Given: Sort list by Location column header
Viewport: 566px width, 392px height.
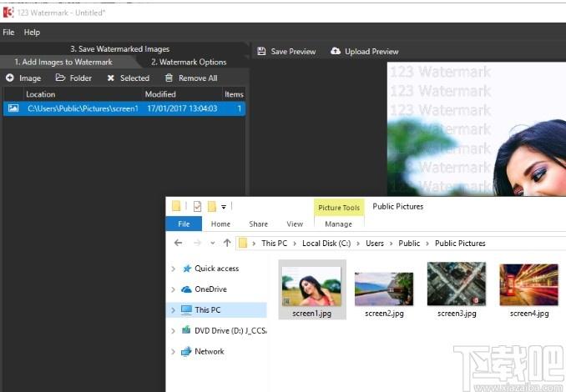Looking at the screenshot, I should pyautogui.click(x=41, y=94).
